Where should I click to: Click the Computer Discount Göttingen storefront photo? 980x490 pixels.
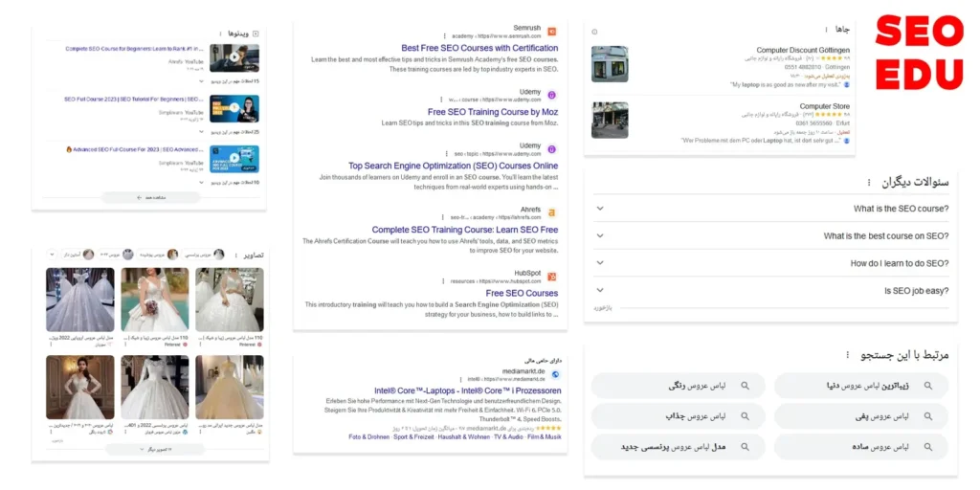pos(610,64)
